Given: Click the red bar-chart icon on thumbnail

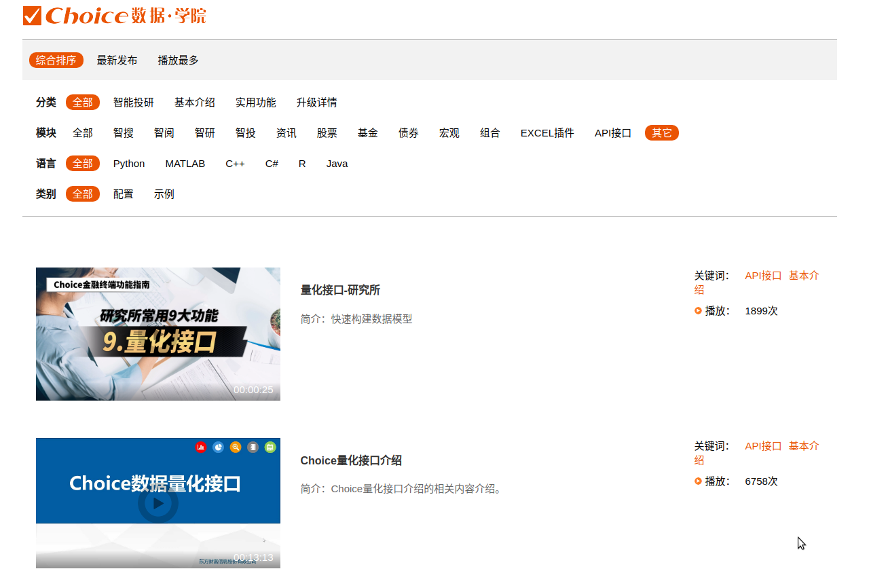Looking at the screenshot, I should 200,447.
